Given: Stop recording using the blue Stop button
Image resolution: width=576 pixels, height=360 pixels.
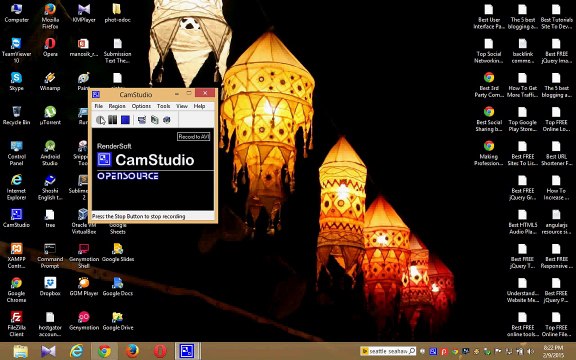Looking at the screenshot, I should pyautogui.click(x=125, y=120).
